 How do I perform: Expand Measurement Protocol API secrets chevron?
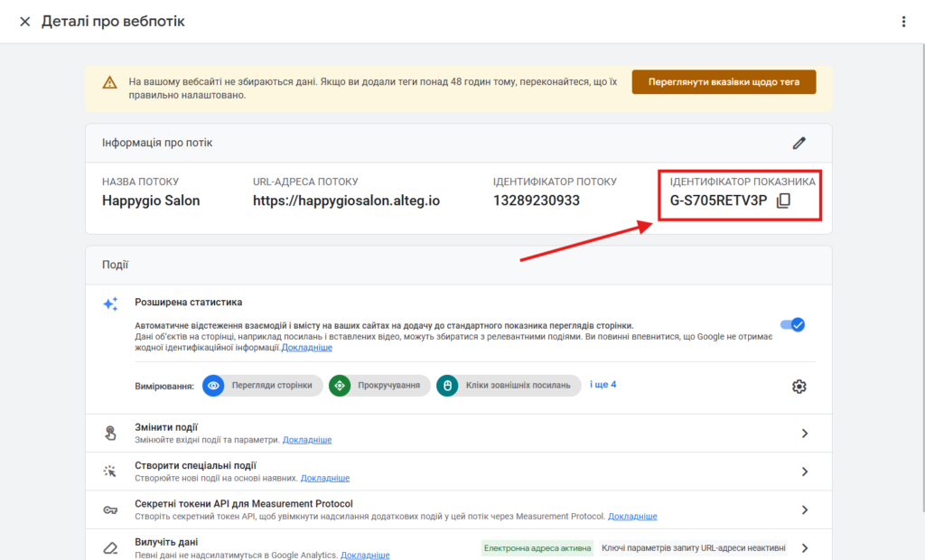click(x=804, y=509)
